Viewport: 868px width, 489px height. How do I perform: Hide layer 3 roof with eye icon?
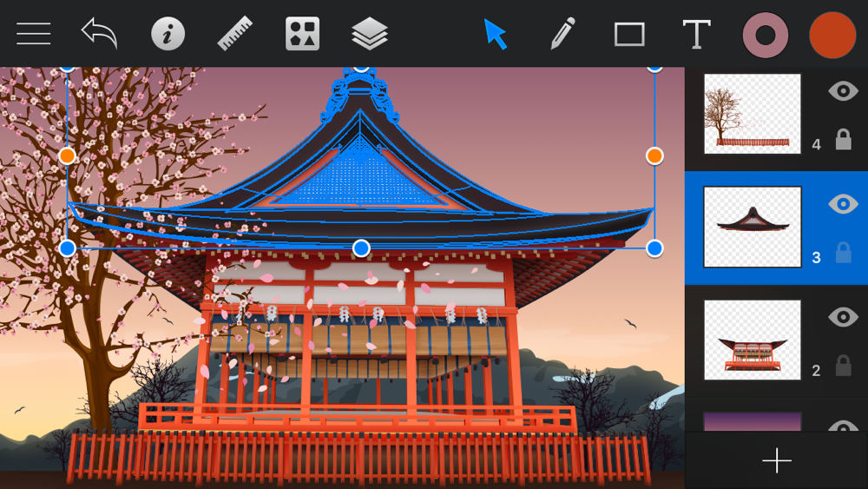coord(843,204)
